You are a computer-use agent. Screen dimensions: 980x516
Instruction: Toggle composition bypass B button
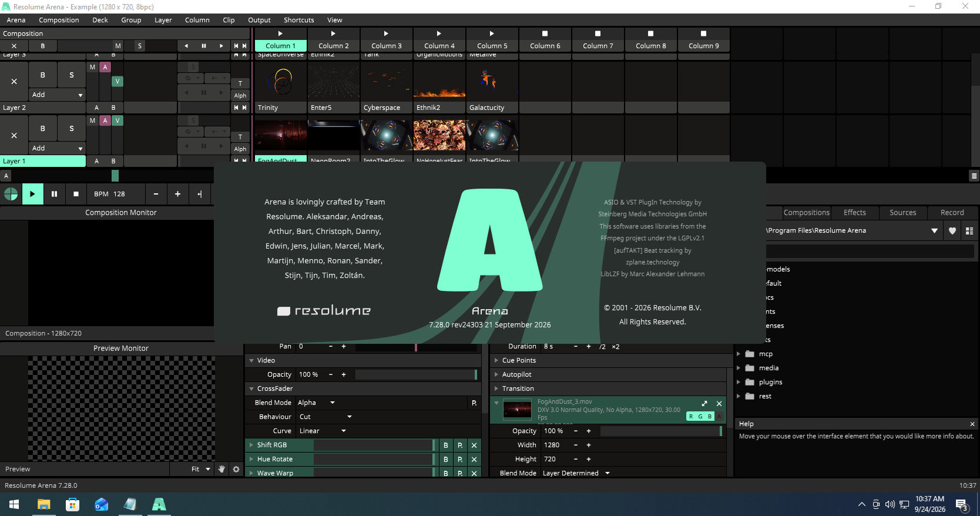[42, 46]
